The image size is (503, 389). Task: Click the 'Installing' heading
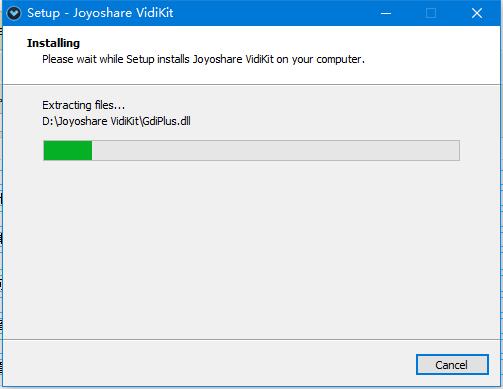click(53, 43)
